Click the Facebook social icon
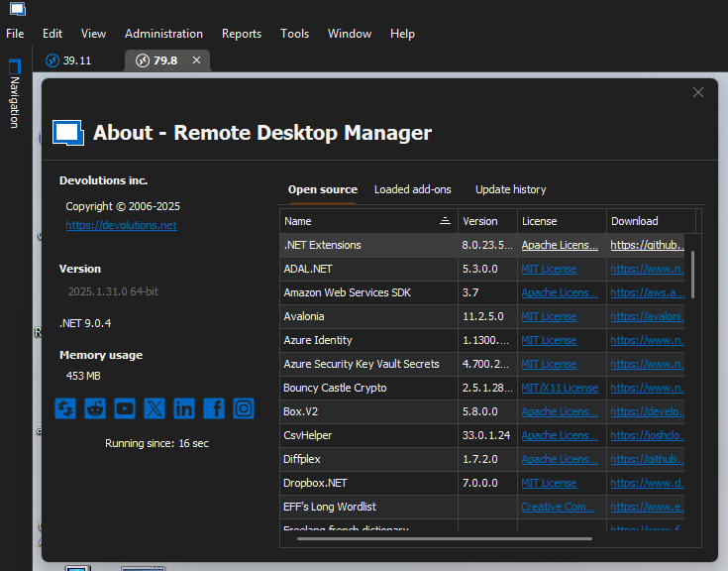Screen dimensions: 728x571 (214, 408)
